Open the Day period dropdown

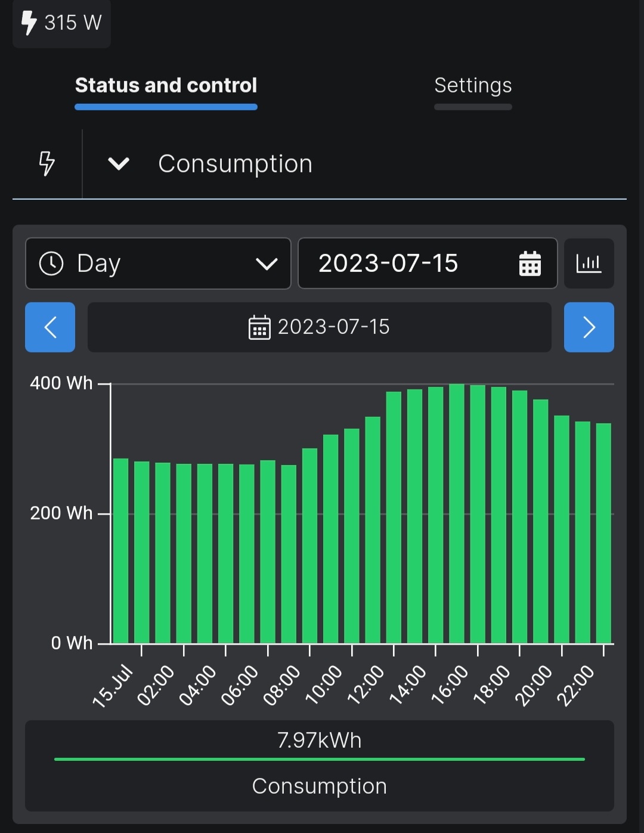[158, 264]
